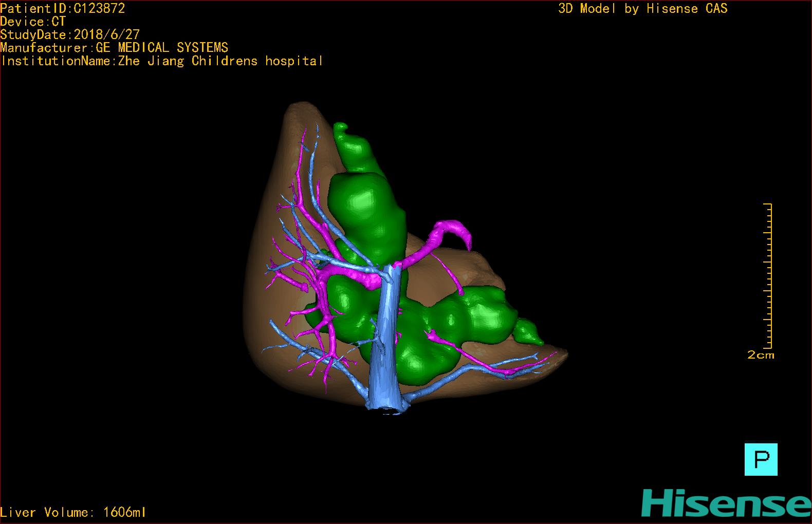Viewport: 812px width, 524px height.
Task: Click the Liver Volume: 1606ml readout
Action: pos(73,512)
